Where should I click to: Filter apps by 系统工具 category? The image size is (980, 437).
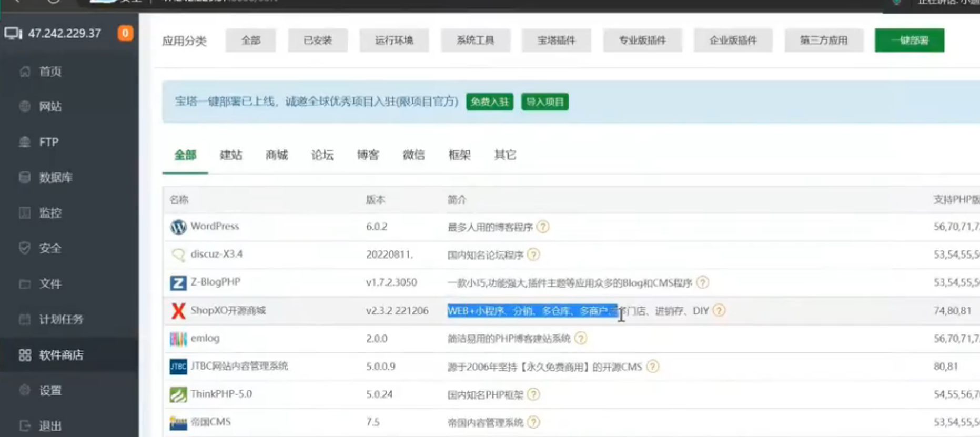coord(476,40)
